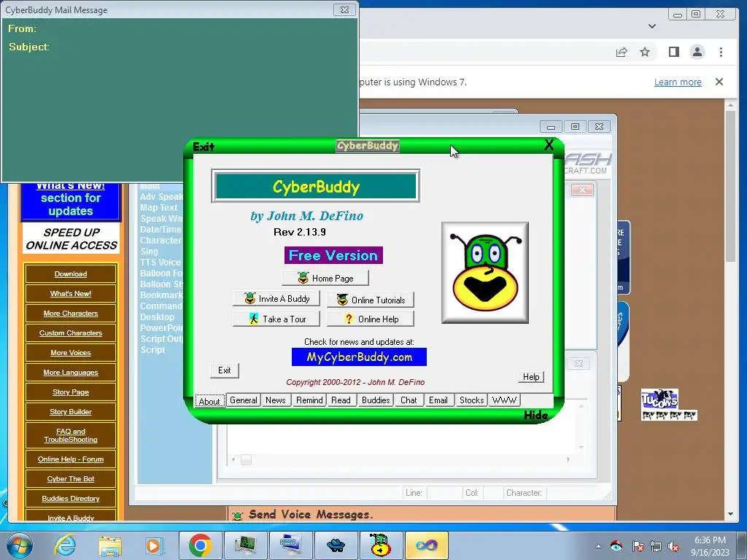Click SPEED UP ONLINE ACCESS banner

pyautogui.click(x=71, y=238)
